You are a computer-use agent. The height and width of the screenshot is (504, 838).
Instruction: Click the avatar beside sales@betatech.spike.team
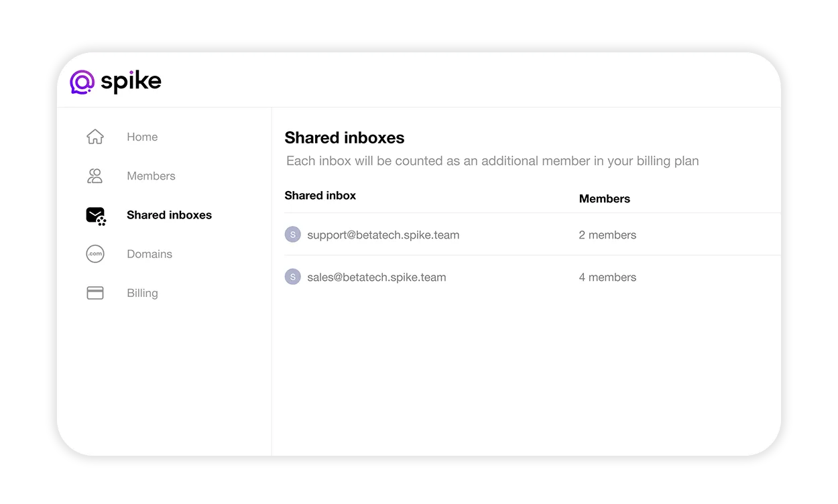(292, 277)
